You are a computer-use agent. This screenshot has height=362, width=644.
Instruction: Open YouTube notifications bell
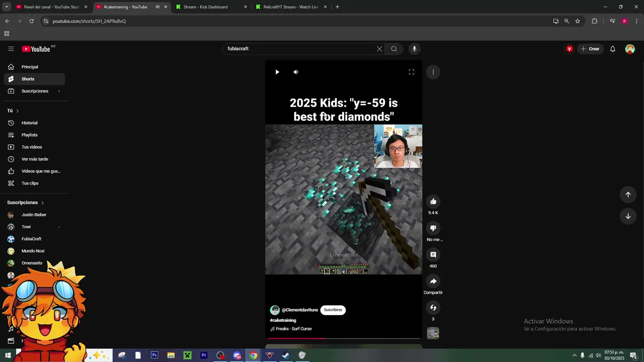613,49
